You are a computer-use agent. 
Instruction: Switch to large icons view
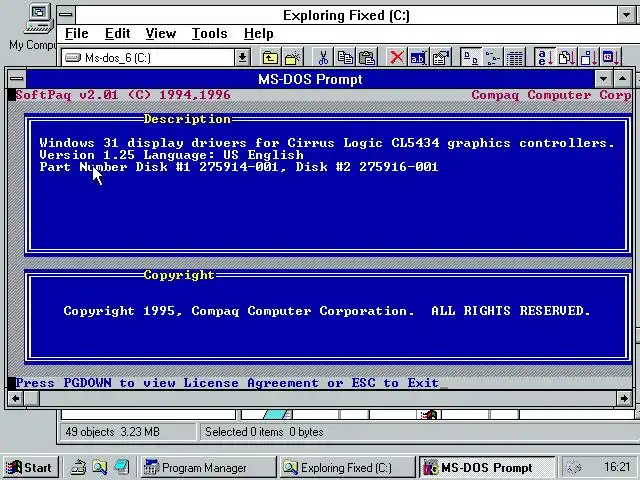(x=471, y=58)
